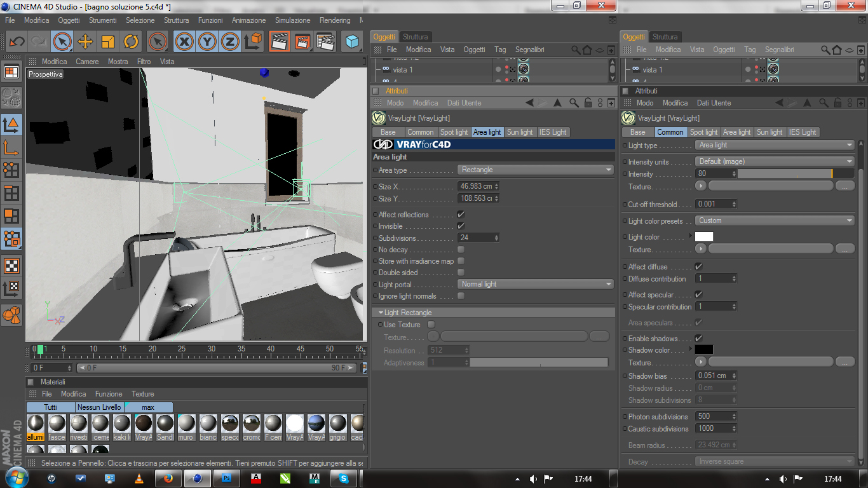Click the Render View clapperboard icon
The image size is (868, 488).
[280, 42]
